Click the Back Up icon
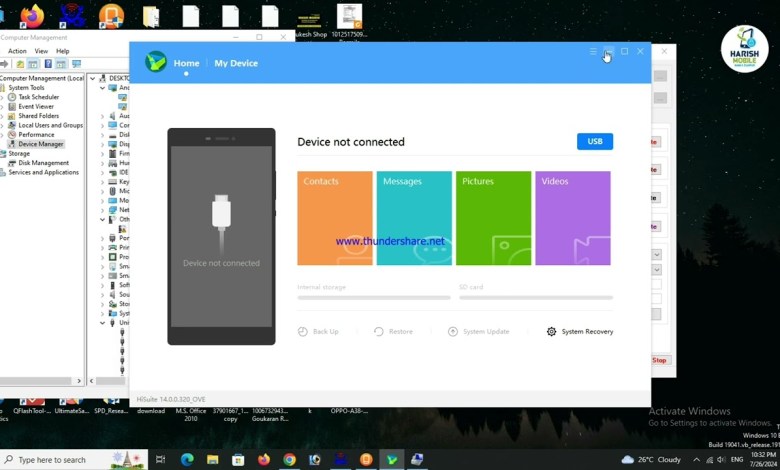The image size is (780, 470). (x=303, y=331)
